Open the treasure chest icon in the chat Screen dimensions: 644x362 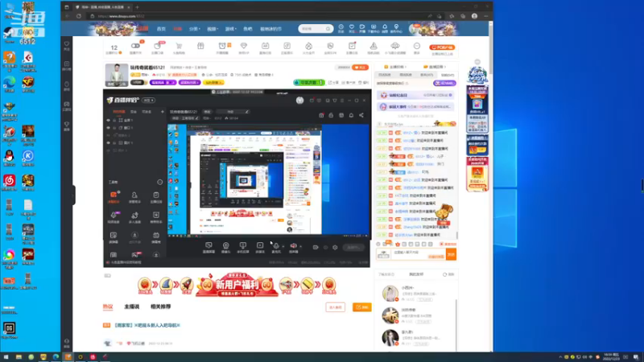(444, 212)
